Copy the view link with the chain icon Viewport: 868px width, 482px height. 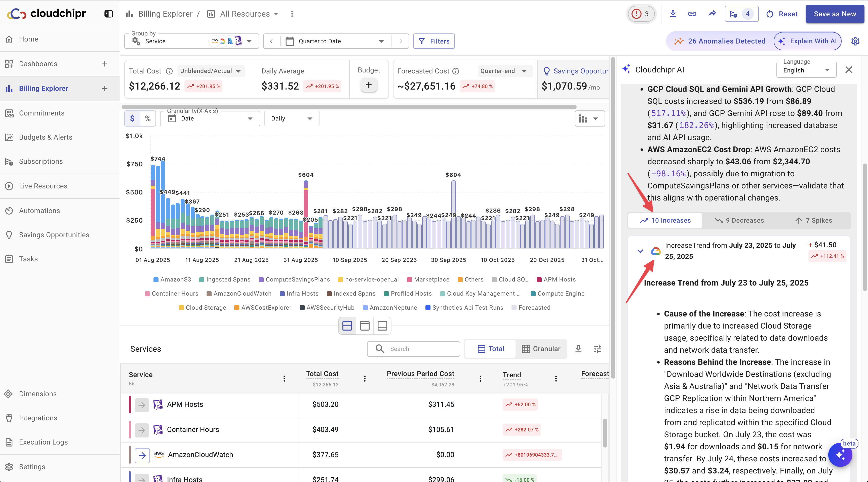[x=692, y=14]
